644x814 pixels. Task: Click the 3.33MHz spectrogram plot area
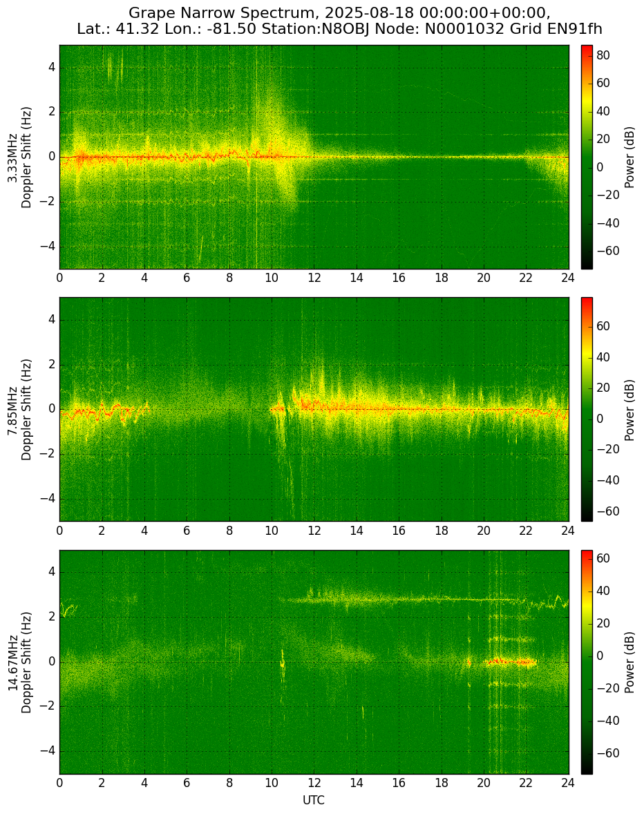click(x=314, y=158)
